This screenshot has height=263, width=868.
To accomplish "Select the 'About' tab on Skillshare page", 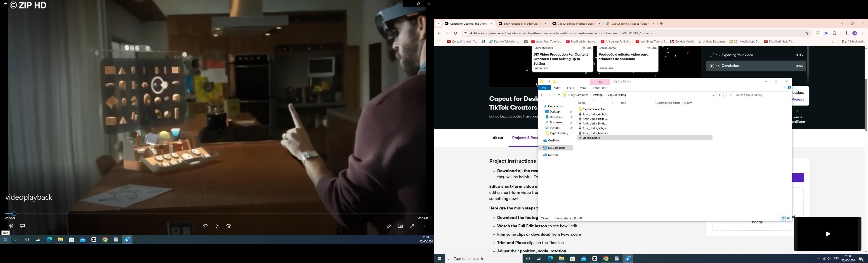I will pyautogui.click(x=498, y=138).
